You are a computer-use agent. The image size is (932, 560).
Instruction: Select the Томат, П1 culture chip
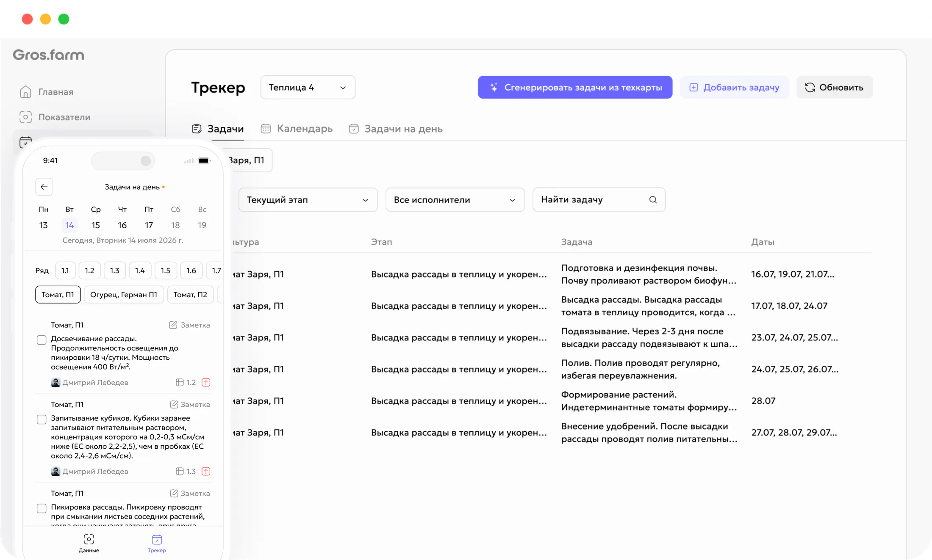point(58,295)
